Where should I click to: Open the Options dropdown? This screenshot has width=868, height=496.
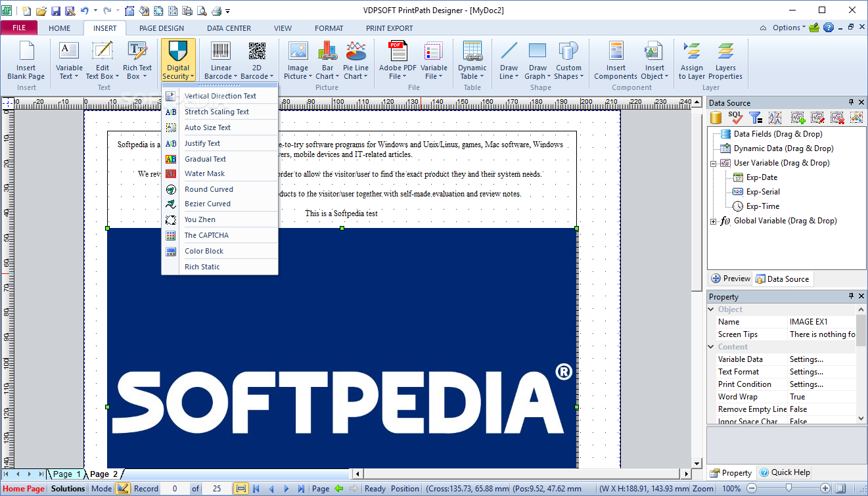788,28
